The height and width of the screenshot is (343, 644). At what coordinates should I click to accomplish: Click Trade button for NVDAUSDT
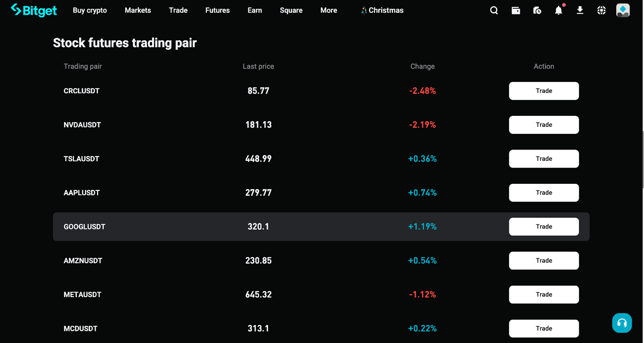point(544,125)
